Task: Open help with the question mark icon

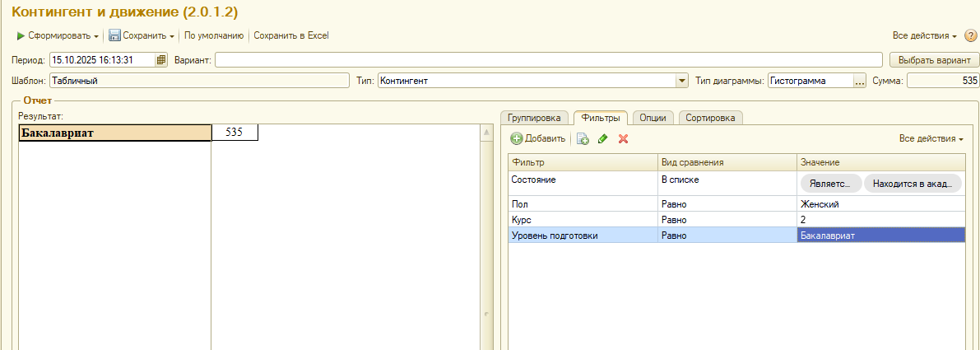Action: [971, 36]
